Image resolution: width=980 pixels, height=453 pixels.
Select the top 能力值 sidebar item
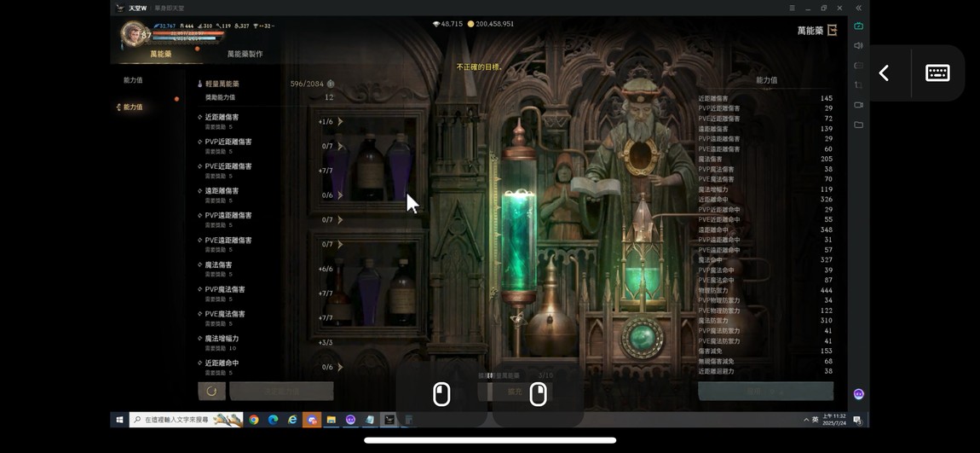[133, 80]
